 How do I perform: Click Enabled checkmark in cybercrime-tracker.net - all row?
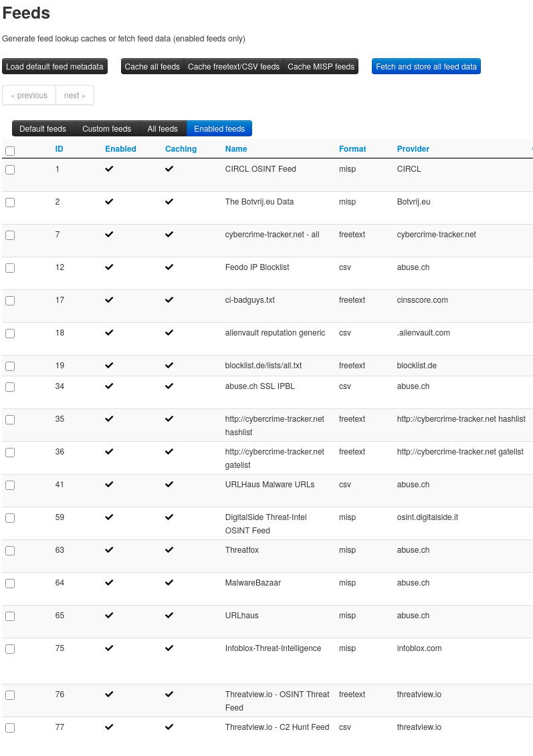[x=109, y=235]
